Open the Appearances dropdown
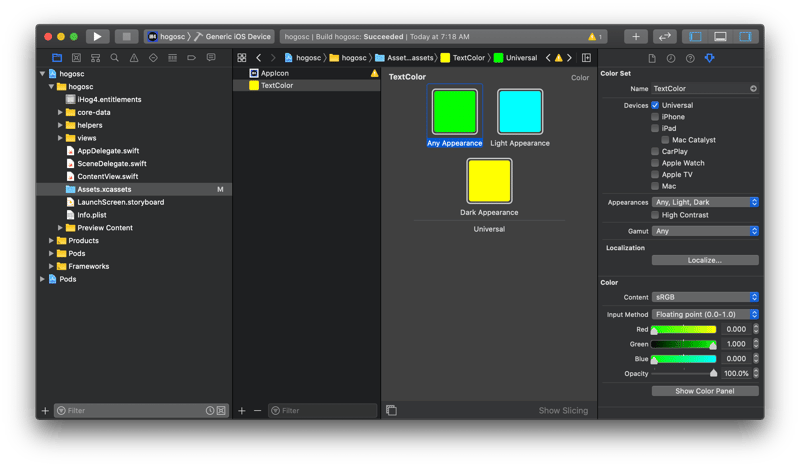This screenshot has width=800, height=467. point(705,202)
